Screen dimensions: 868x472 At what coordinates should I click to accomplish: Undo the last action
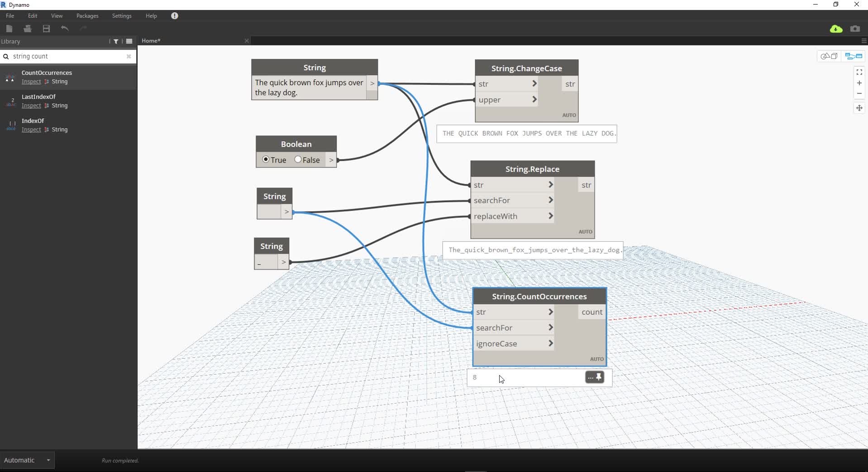(x=65, y=29)
